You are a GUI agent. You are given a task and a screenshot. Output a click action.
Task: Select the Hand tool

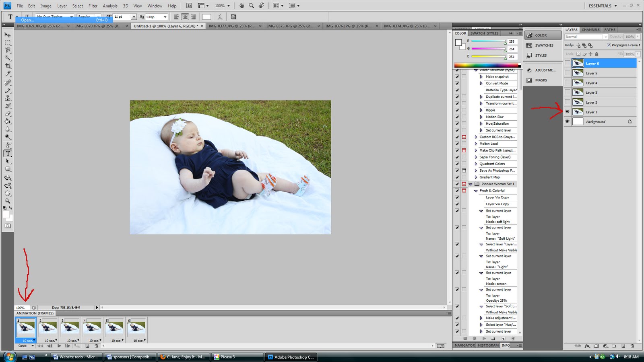(x=8, y=193)
